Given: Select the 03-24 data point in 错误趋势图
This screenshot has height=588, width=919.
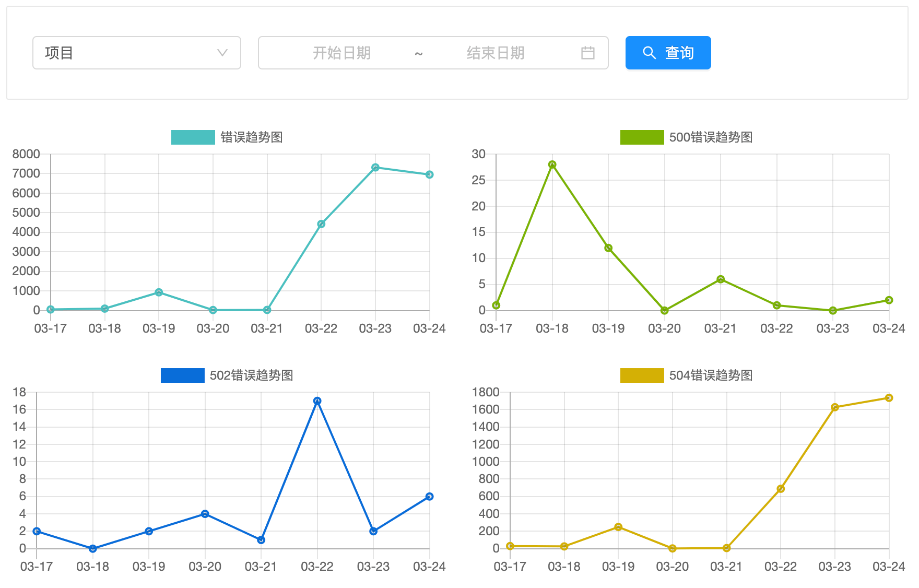Looking at the screenshot, I should coord(429,174).
